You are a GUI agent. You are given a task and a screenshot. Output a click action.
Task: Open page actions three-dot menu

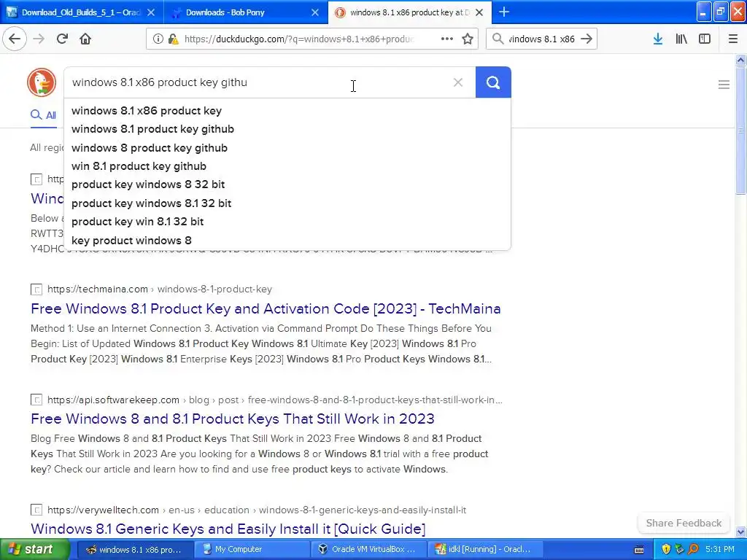pos(447,39)
